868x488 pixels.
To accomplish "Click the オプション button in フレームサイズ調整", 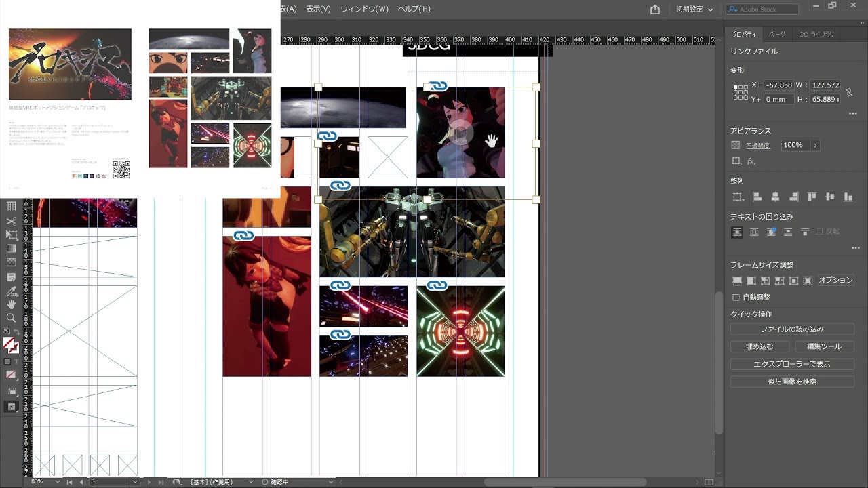I will 835,280.
